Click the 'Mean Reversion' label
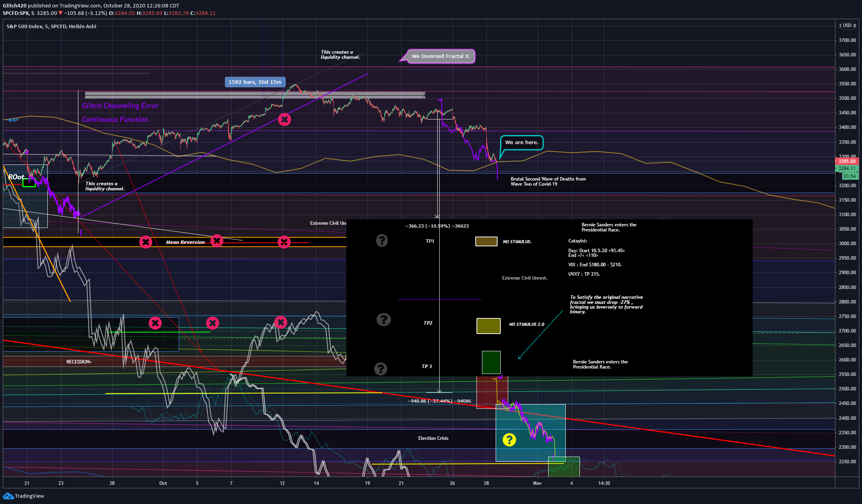The height and width of the screenshot is (504, 862). (x=185, y=242)
